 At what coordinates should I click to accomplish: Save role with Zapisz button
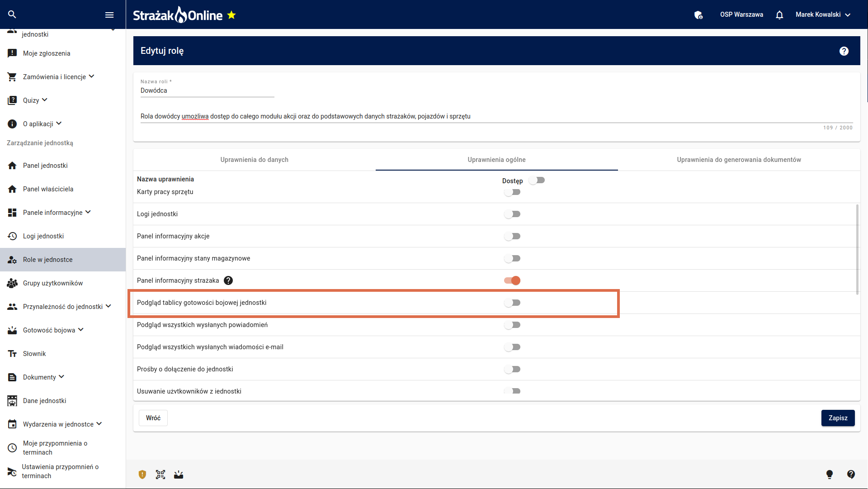838,418
